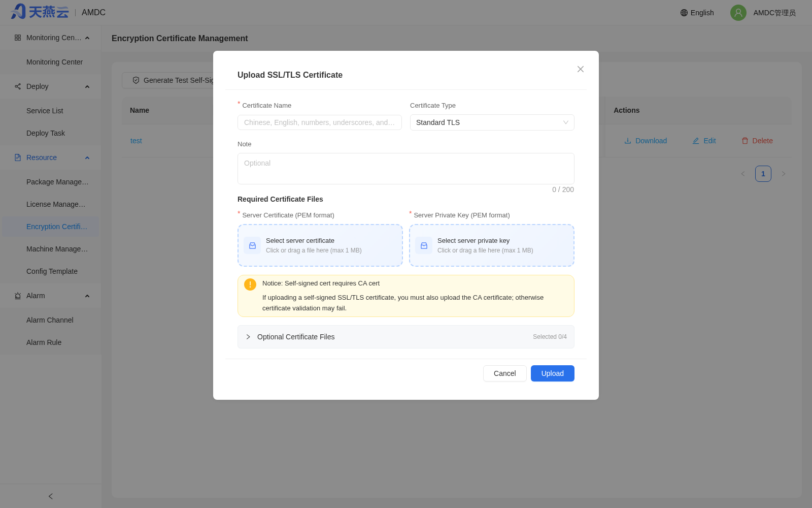Click the Cancel button
This screenshot has width=812, height=508.
click(x=504, y=373)
